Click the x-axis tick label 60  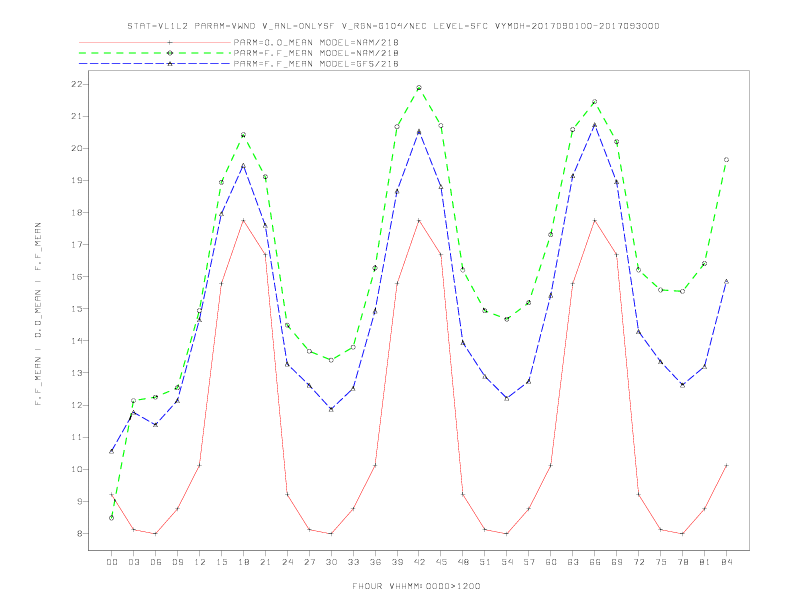click(551, 562)
